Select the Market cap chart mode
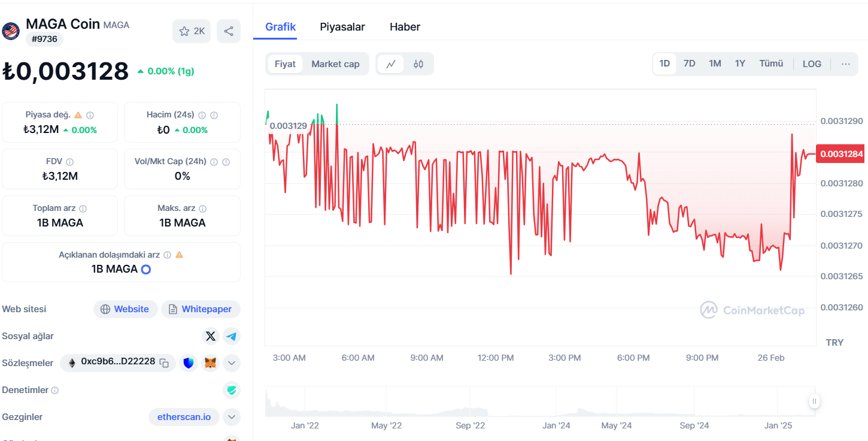This screenshot has width=868, height=441. coord(335,64)
